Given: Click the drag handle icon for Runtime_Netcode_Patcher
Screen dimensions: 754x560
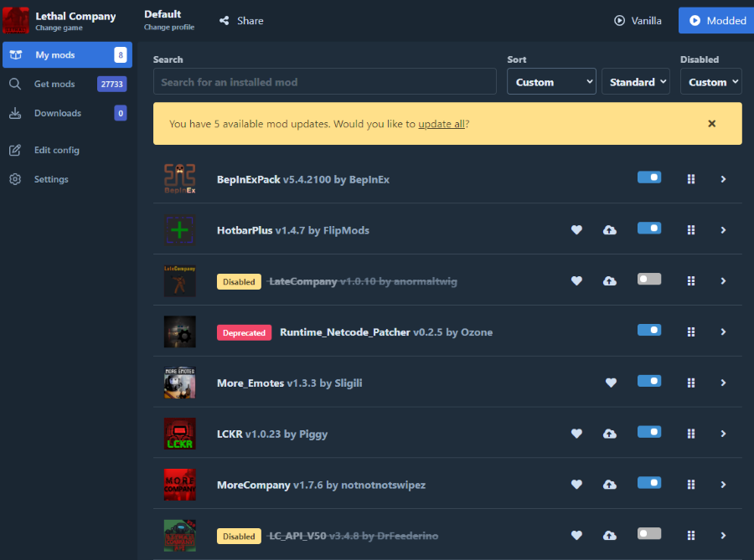Looking at the screenshot, I should [x=691, y=331].
